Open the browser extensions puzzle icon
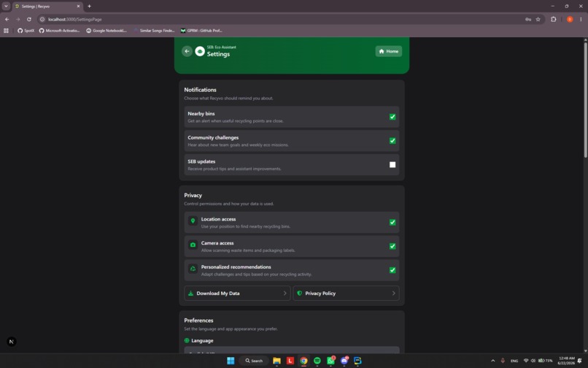Screen dimensions: 588x368 coord(553,19)
